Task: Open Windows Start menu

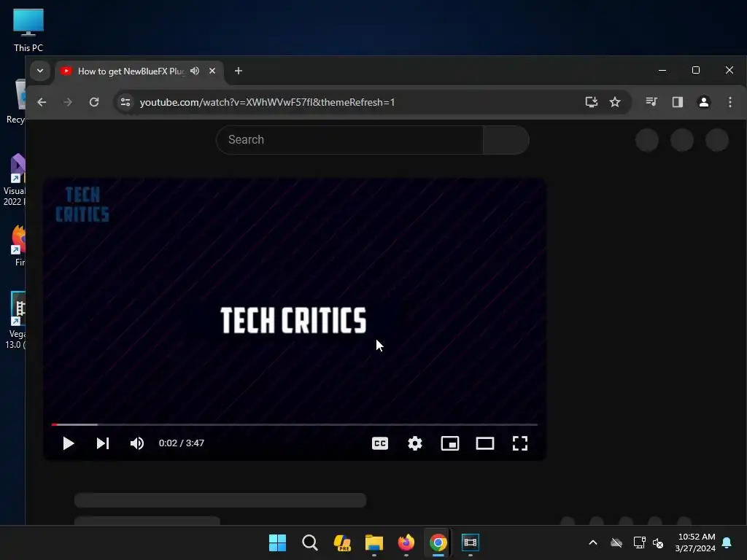Action: point(277,542)
